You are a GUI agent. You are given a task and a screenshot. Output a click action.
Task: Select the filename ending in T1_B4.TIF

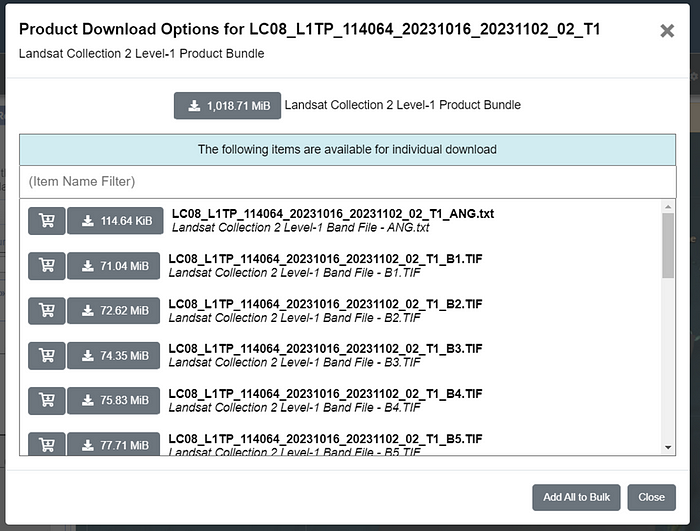tap(325, 394)
